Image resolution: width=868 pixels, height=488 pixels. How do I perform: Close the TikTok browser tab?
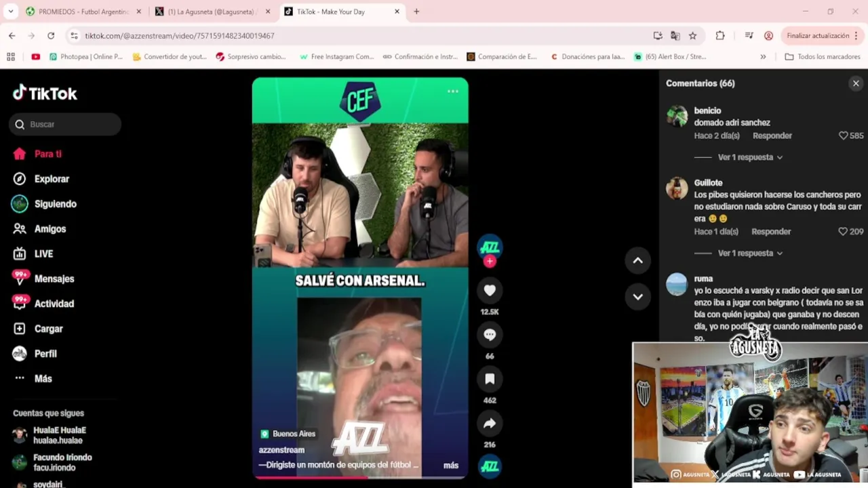click(397, 12)
